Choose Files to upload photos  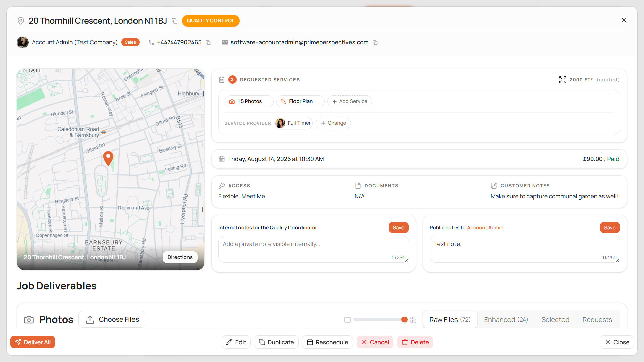click(x=112, y=319)
